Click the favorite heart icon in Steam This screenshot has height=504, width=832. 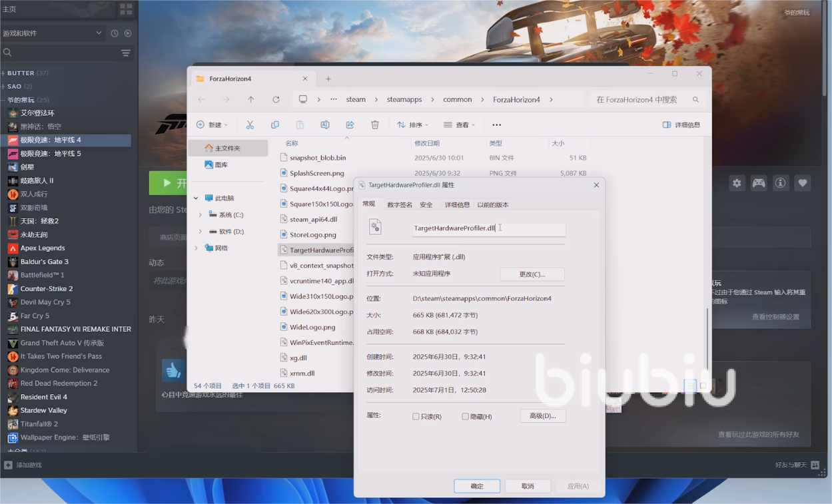click(803, 183)
